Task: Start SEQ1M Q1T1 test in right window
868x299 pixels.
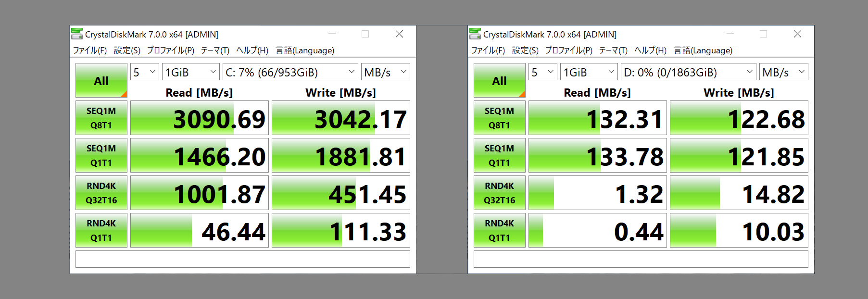Action: [x=500, y=155]
